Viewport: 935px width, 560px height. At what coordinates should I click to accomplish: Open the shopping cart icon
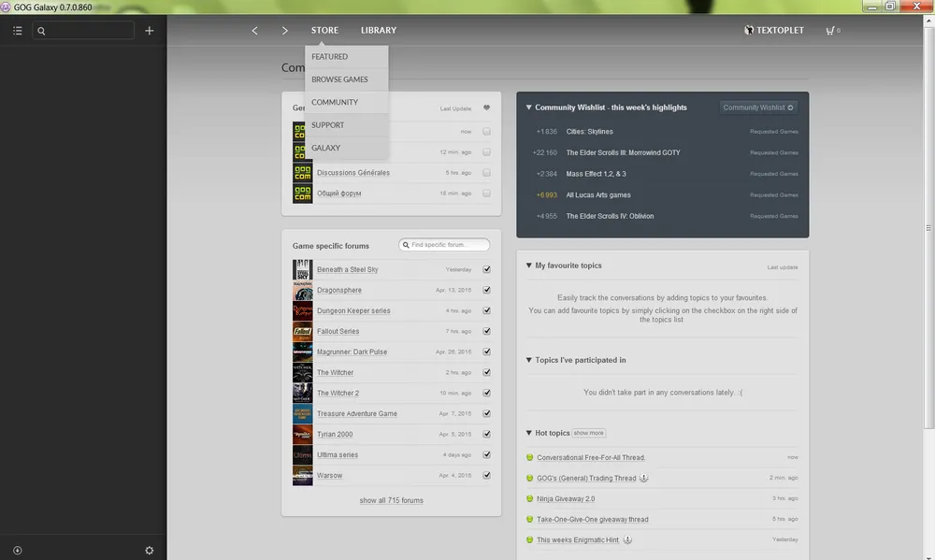coord(829,31)
